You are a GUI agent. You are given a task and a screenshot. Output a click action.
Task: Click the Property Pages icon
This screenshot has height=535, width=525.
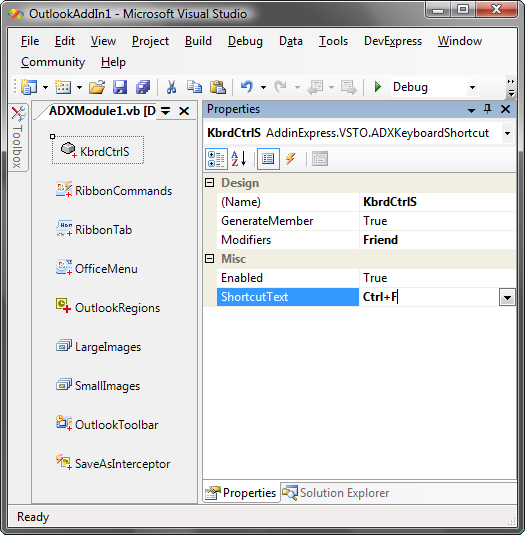[320, 159]
